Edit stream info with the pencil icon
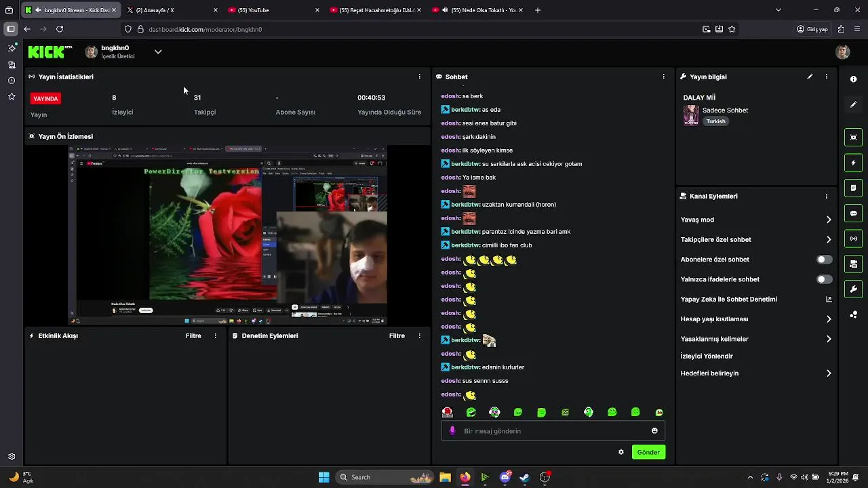 810,77
